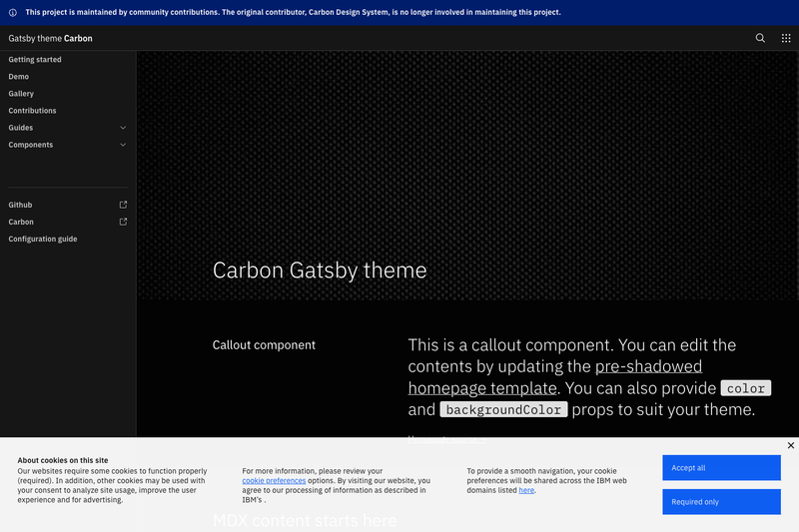Open the Guides nav section
The image size is (799, 532).
68,128
